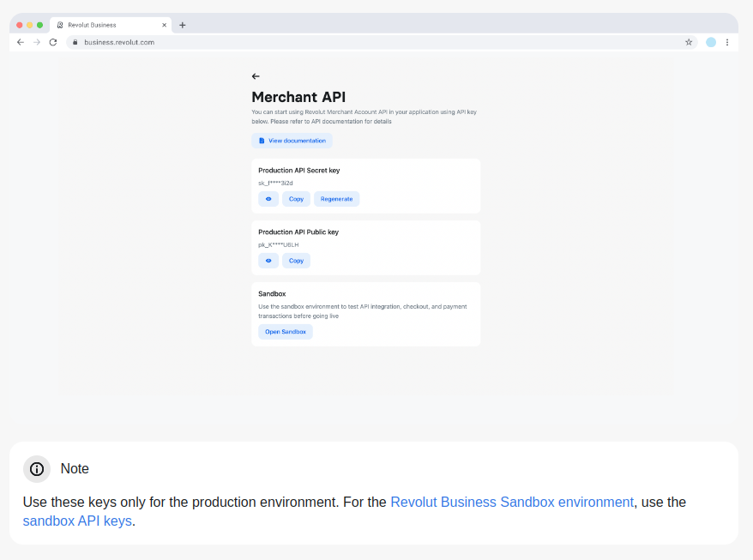Click the masked public key pk_K****U6LH
Screen dimensions: 753x560
[279, 245]
